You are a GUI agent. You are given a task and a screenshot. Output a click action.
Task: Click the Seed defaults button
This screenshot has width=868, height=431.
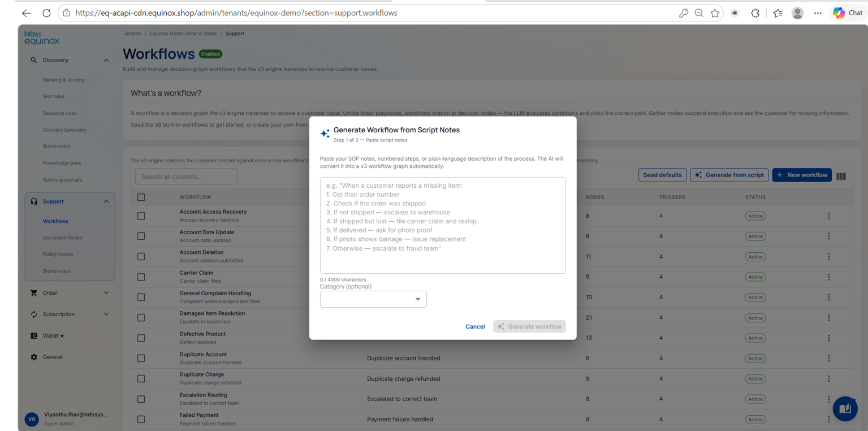point(662,175)
